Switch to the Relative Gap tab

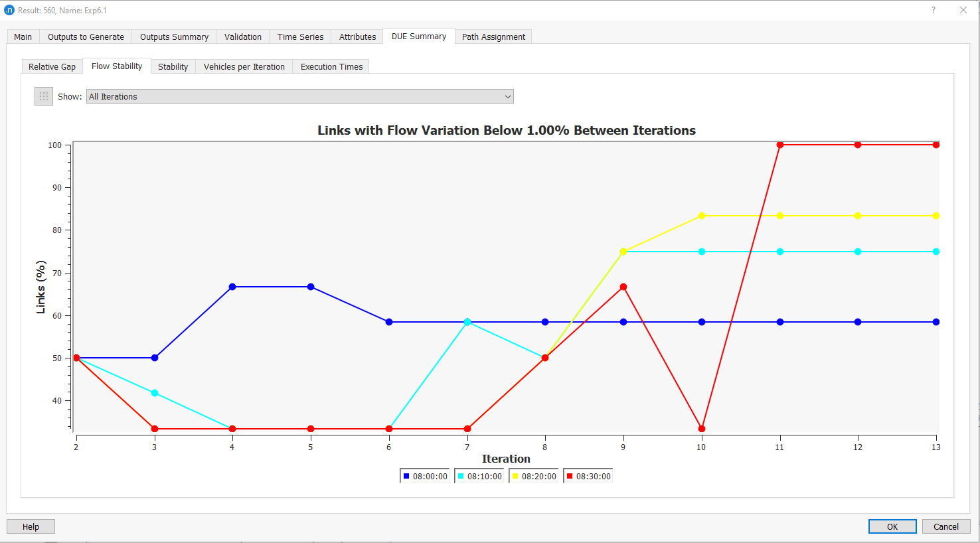(52, 66)
